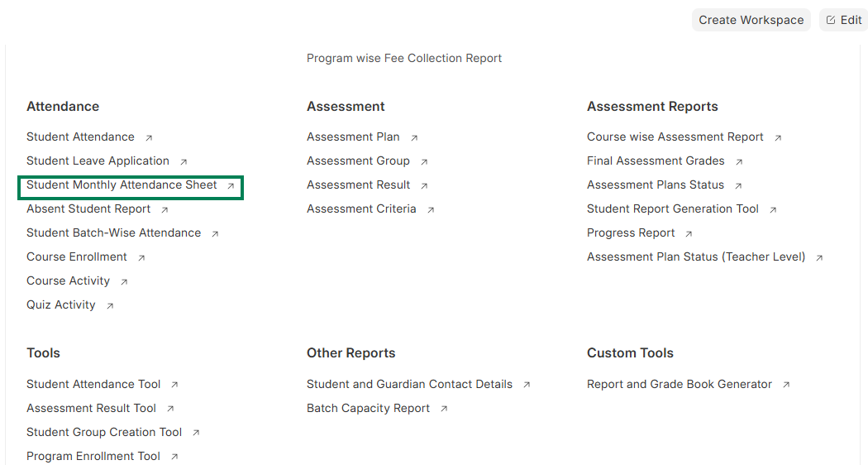Open Report and Grade Book Generator

(679, 385)
